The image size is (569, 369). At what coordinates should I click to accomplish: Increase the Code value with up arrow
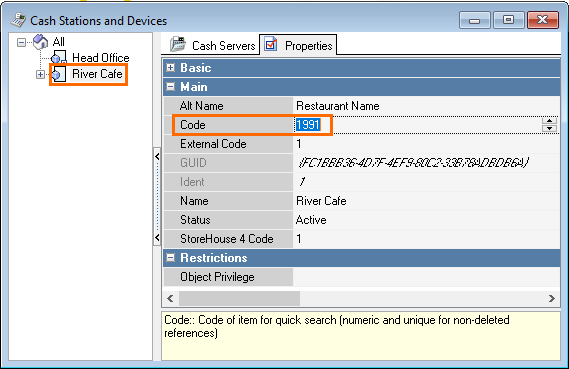point(549,121)
